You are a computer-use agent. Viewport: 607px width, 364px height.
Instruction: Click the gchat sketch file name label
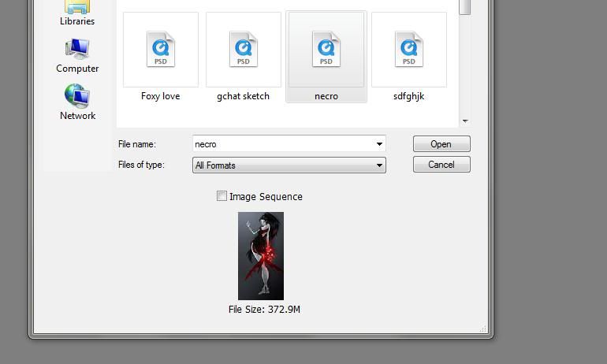tap(243, 96)
